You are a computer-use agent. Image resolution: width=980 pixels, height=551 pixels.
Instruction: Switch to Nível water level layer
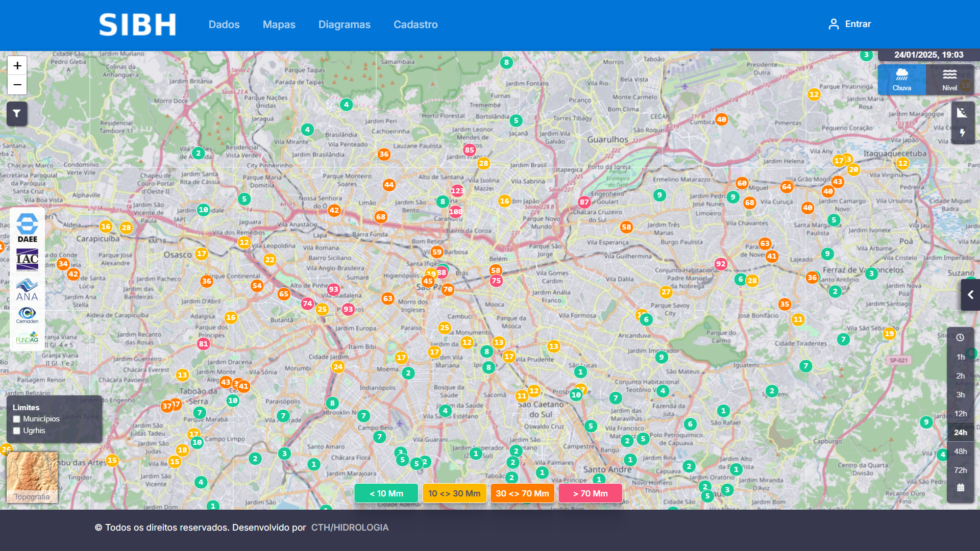pos(949,80)
